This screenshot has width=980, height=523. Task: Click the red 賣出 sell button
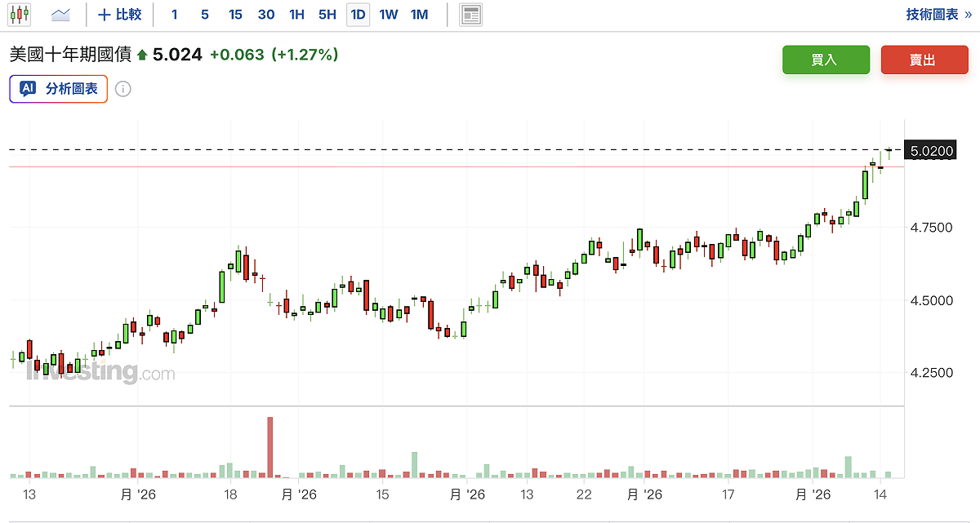pos(924,60)
